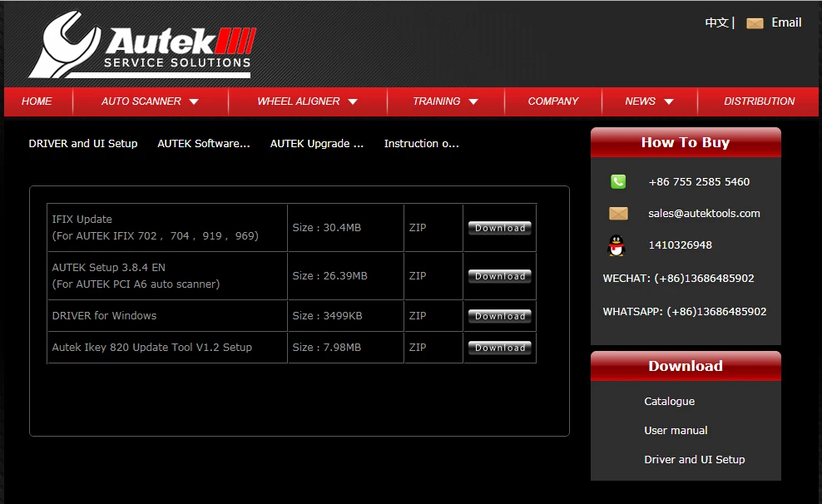Open the AUTO SCANNER menu
This screenshot has width=822, height=504.
point(141,101)
